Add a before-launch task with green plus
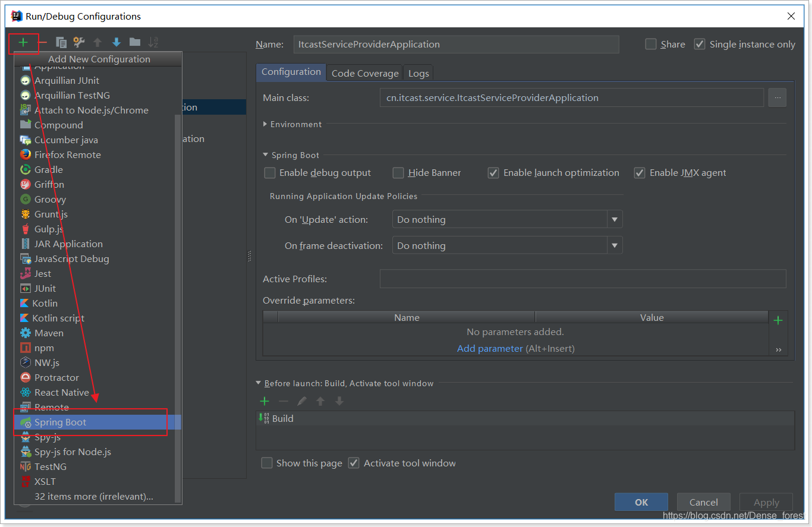Image resolution: width=812 pixels, height=527 pixels. pos(265,401)
